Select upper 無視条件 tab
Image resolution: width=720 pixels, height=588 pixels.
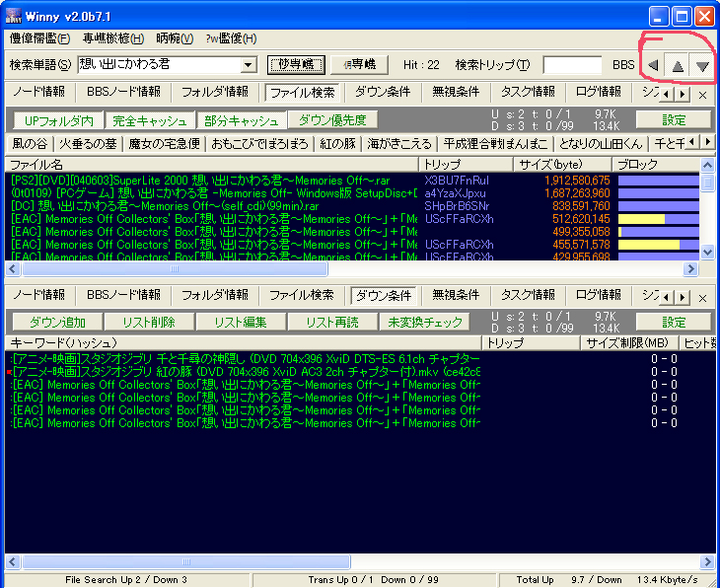coord(456,92)
